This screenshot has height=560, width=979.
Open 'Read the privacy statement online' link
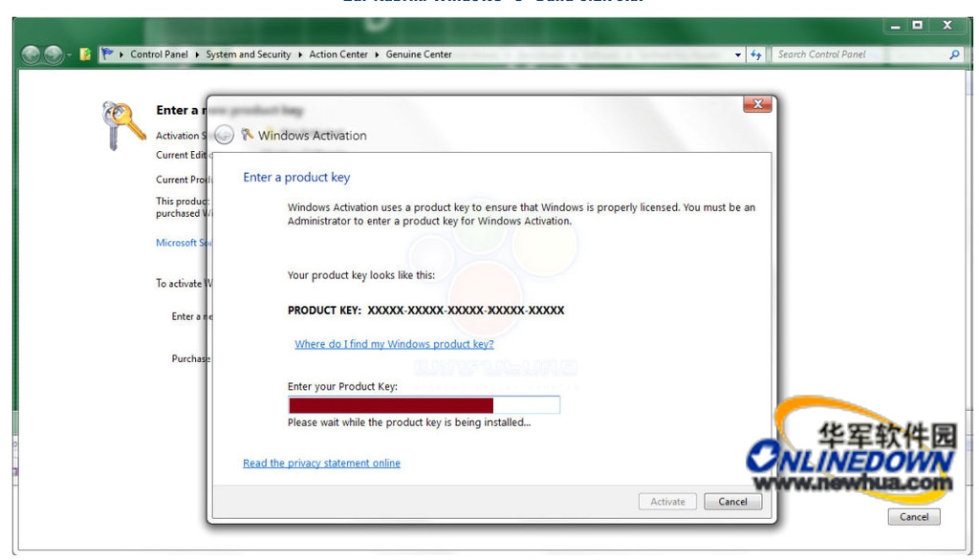[321, 463]
